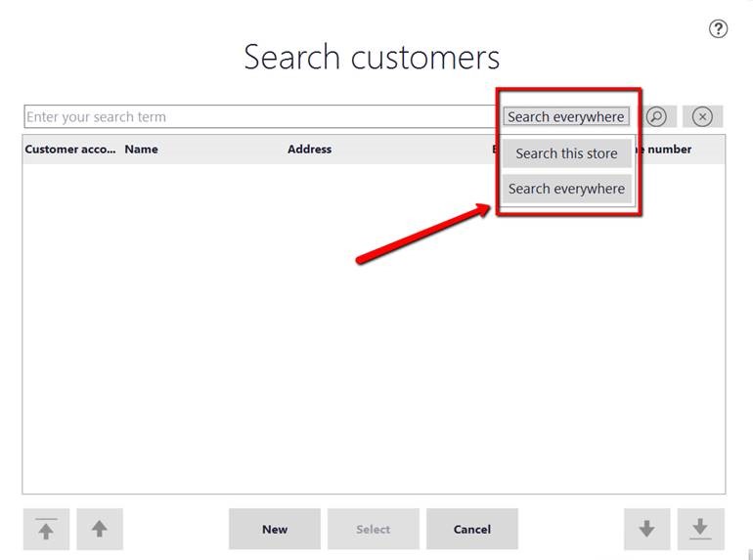Screen dimensions: 753x560
Task: Sort by the Name column header
Action: coord(142,150)
